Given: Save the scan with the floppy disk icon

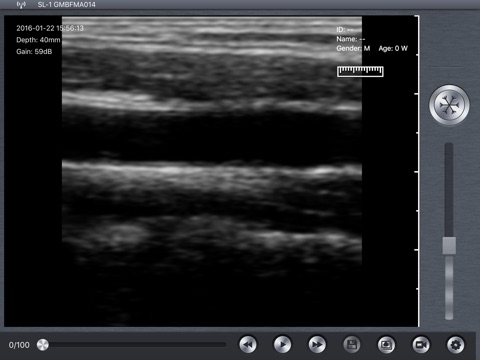Looking at the screenshot, I should point(352,344).
